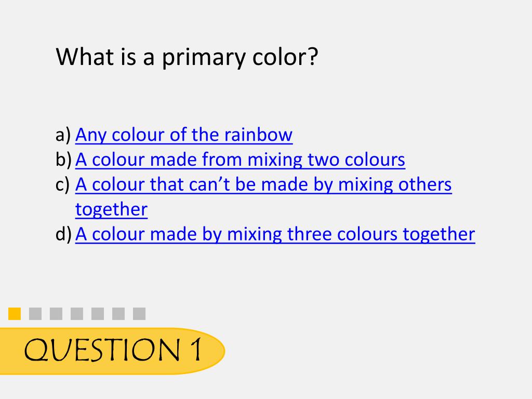Select the second grey progress square
This screenshot has width=532, height=399.
coord(35,314)
